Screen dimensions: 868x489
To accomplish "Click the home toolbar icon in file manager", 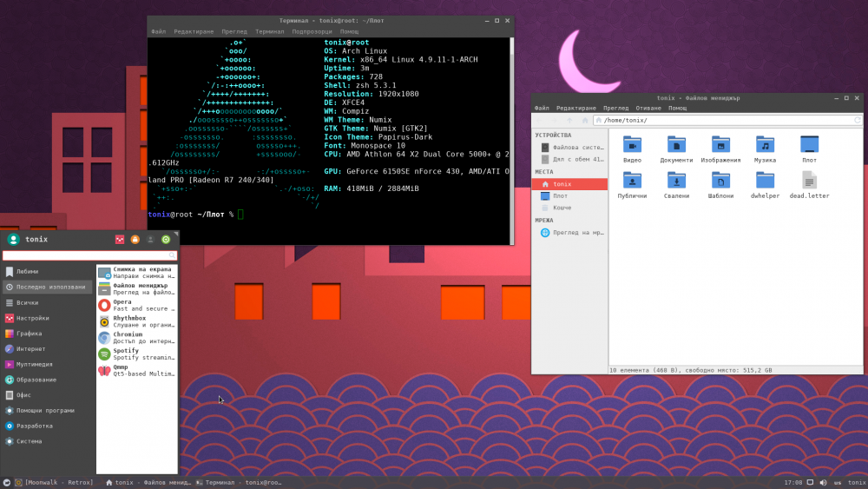I will (584, 120).
